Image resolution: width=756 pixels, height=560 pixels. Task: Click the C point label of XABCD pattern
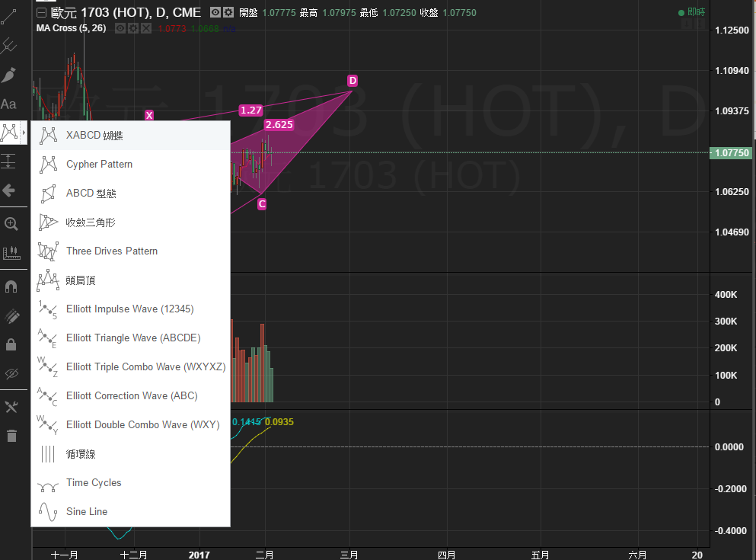tap(262, 204)
